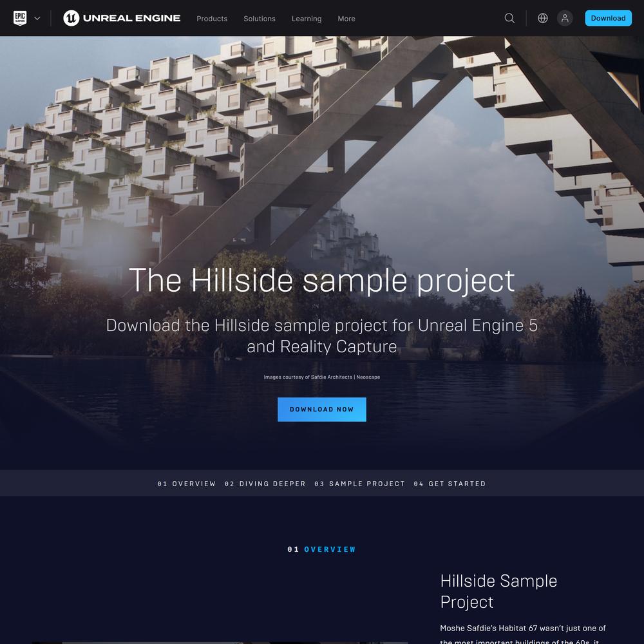This screenshot has height=644, width=644.
Task: Click the Hillside sample project hero title
Action: click(321, 280)
